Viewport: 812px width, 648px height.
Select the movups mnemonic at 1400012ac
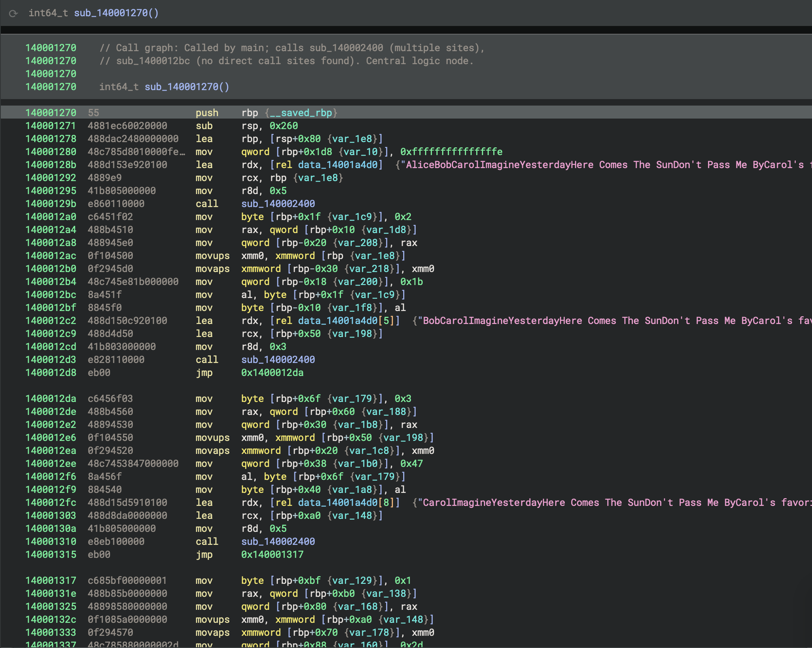[212, 256]
